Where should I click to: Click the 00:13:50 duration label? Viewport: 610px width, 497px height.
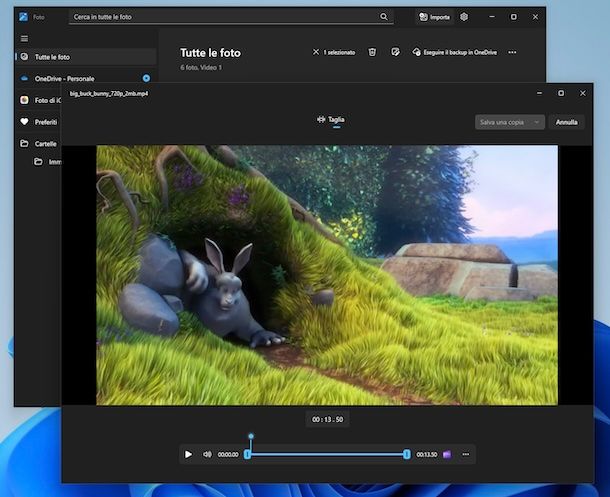328,419
